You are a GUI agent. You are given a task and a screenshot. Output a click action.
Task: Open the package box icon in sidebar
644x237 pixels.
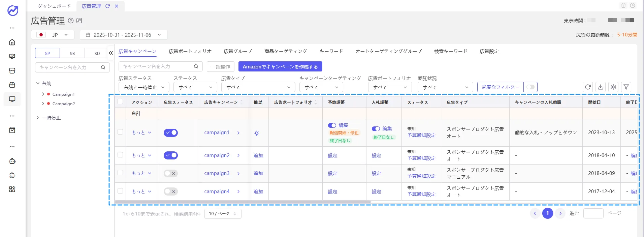(12, 85)
